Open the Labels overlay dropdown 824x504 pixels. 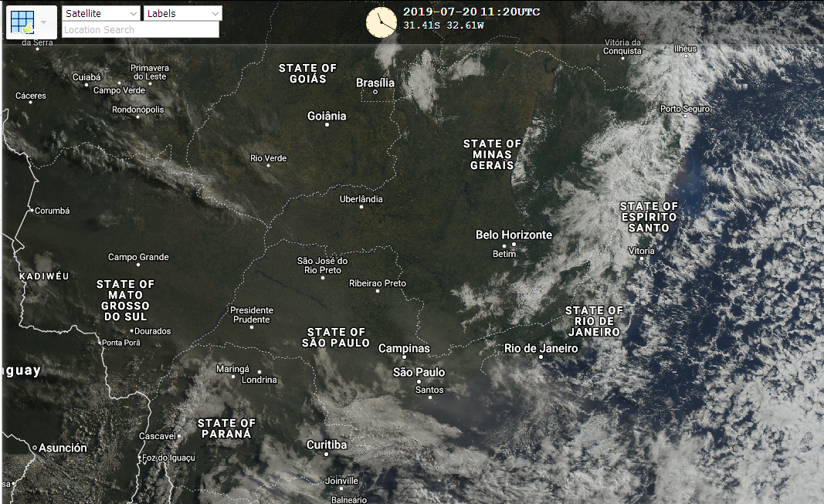(183, 14)
